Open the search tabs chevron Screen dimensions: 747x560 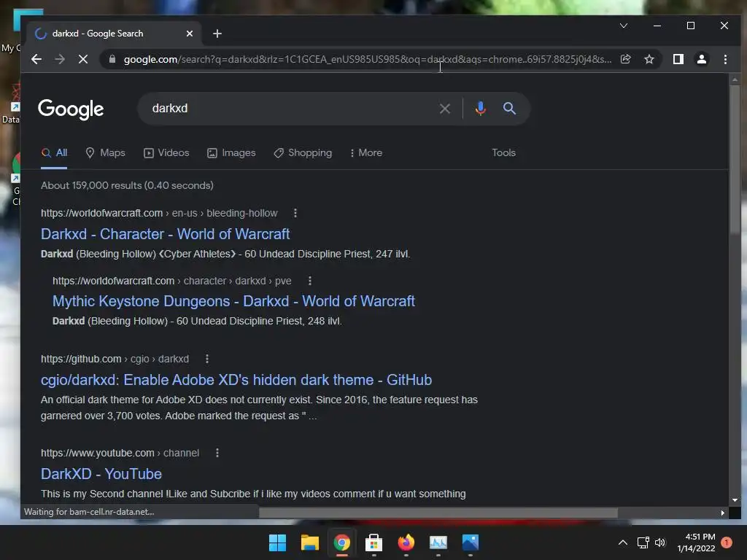[x=624, y=26]
